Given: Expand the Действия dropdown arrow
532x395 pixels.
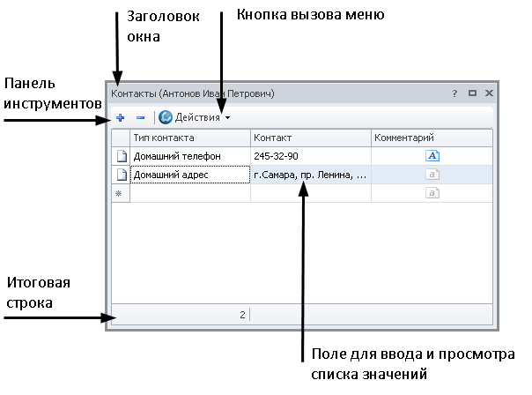Looking at the screenshot, I should (227, 117).
